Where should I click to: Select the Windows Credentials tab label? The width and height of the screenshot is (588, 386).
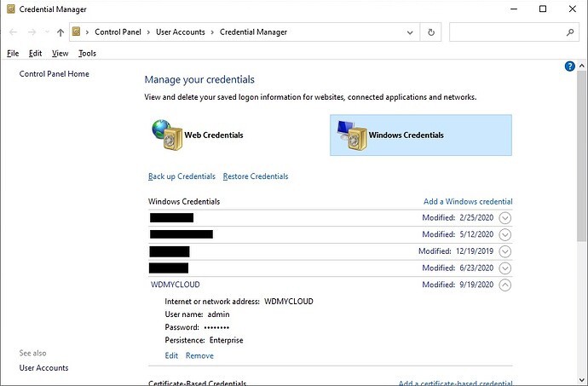click(x=406, y=135)
